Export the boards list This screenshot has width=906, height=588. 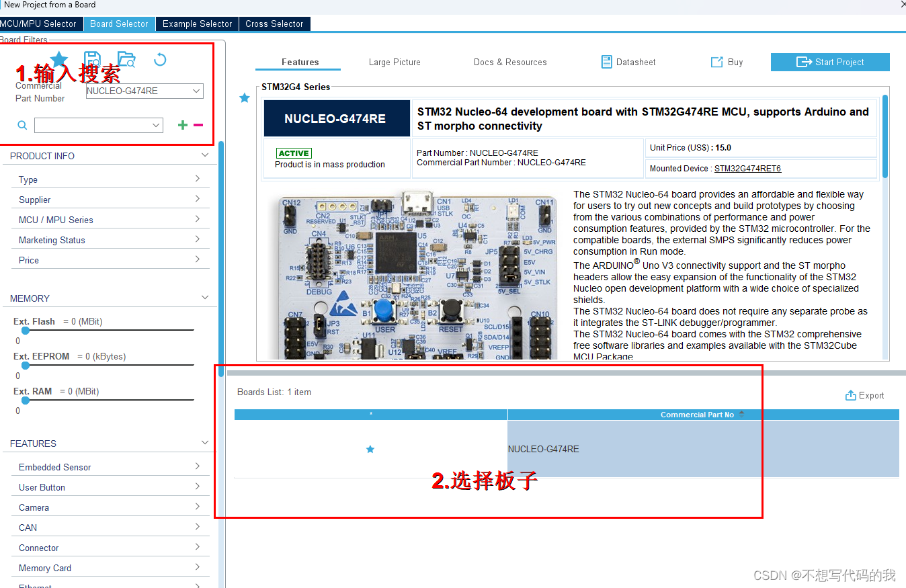coord(865,395)
